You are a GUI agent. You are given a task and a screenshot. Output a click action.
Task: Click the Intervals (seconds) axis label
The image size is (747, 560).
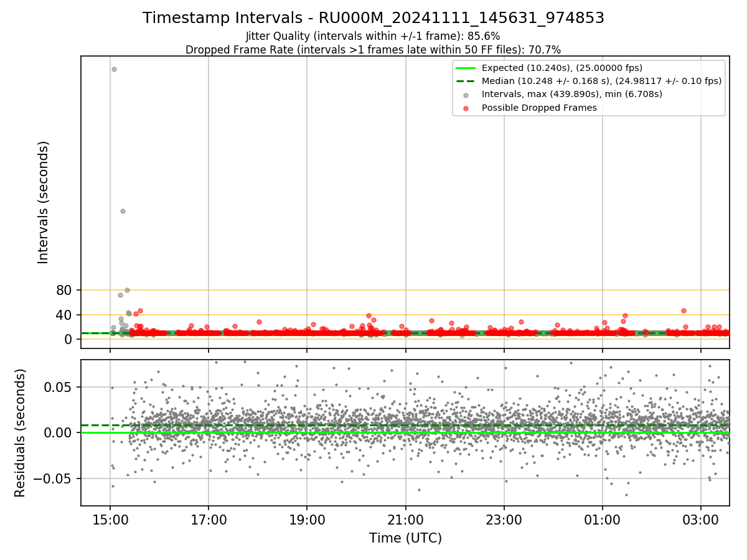44,202
